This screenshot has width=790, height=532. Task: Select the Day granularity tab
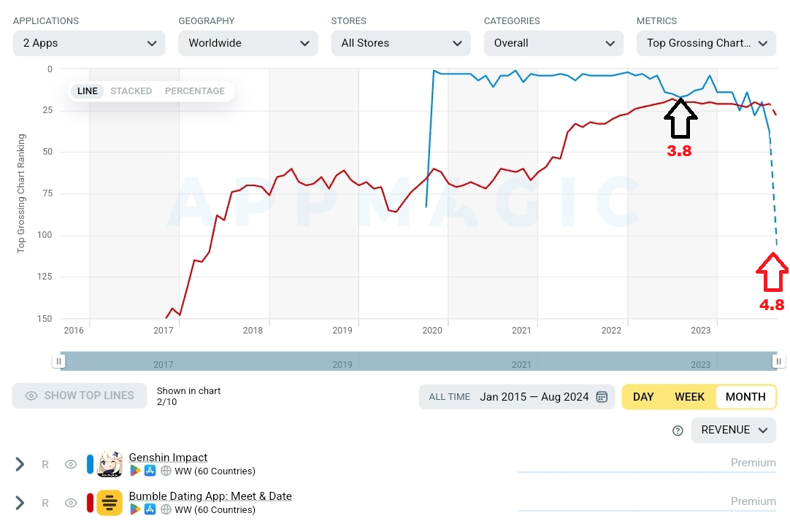(x=643, y=397)
